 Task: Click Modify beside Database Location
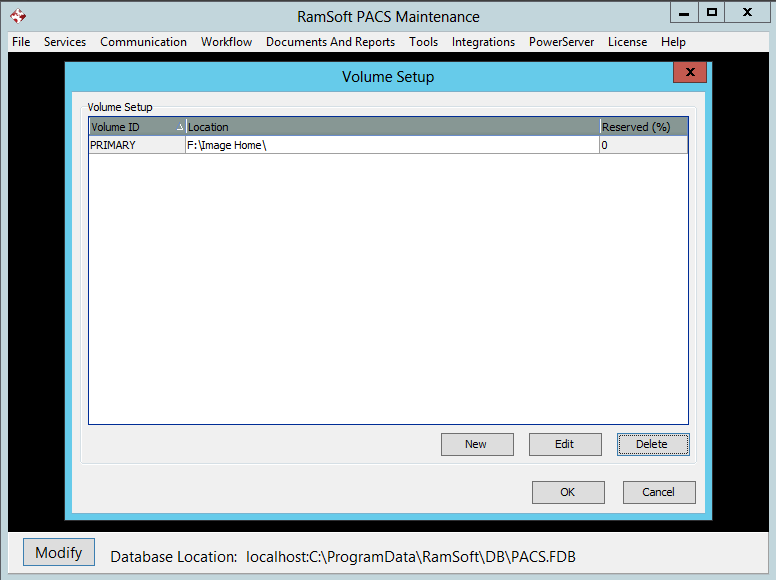[x=59, y=553]
